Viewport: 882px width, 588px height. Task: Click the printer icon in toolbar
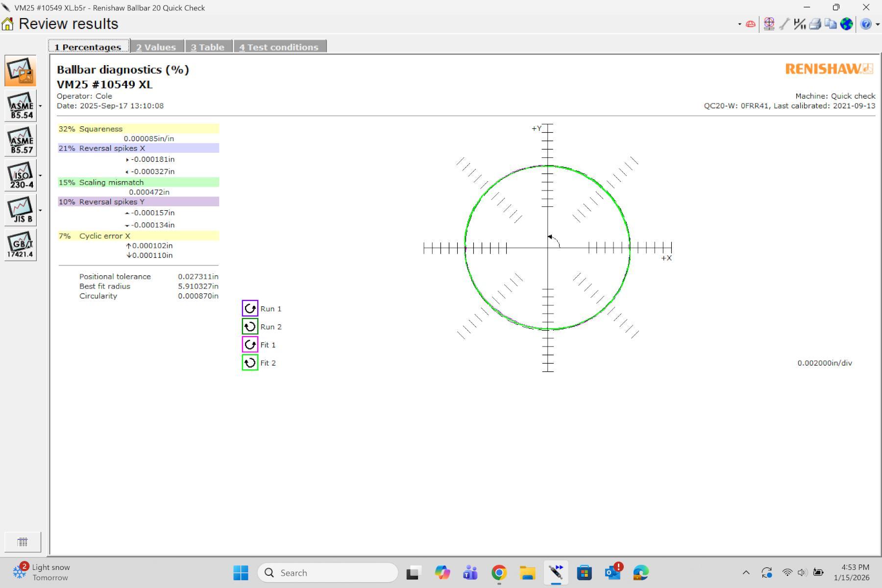click(x=815, y=24)
